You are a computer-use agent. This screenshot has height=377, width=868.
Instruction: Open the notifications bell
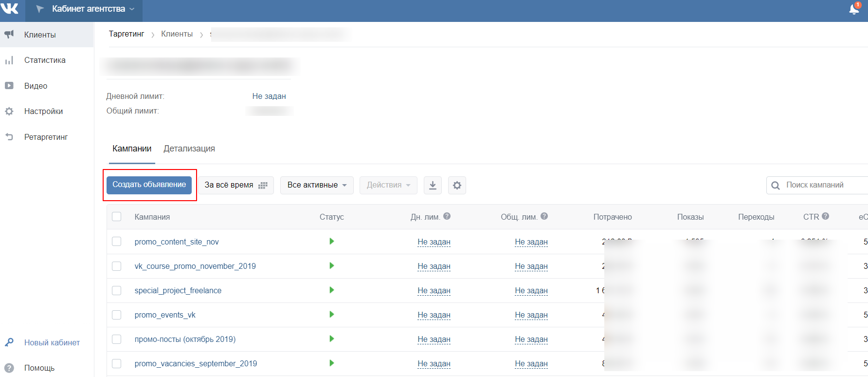854,9
